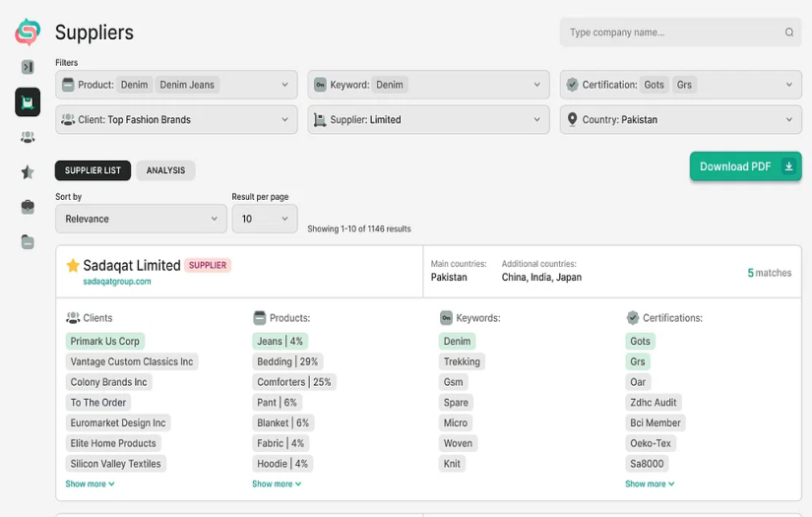Open the Supplier filter dropdown chevron
This screenshot has height=517, width=812.
tap(537, 120)
